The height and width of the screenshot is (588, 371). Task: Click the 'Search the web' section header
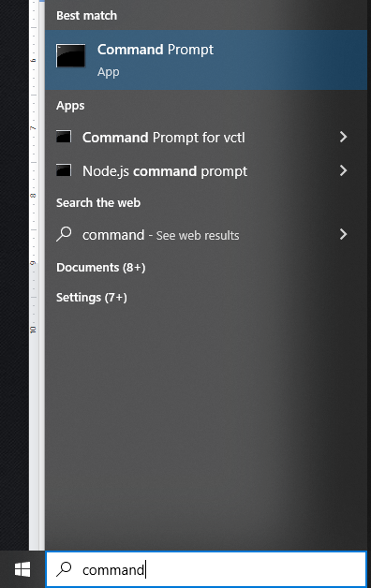pos(98,203)
